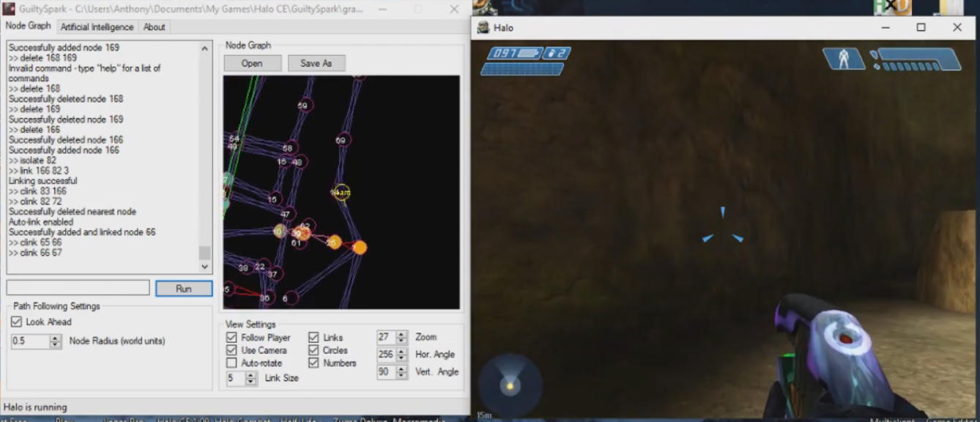Toggle the Numbers checkbox
Screen dimensions: 980x422
point(313,363)
